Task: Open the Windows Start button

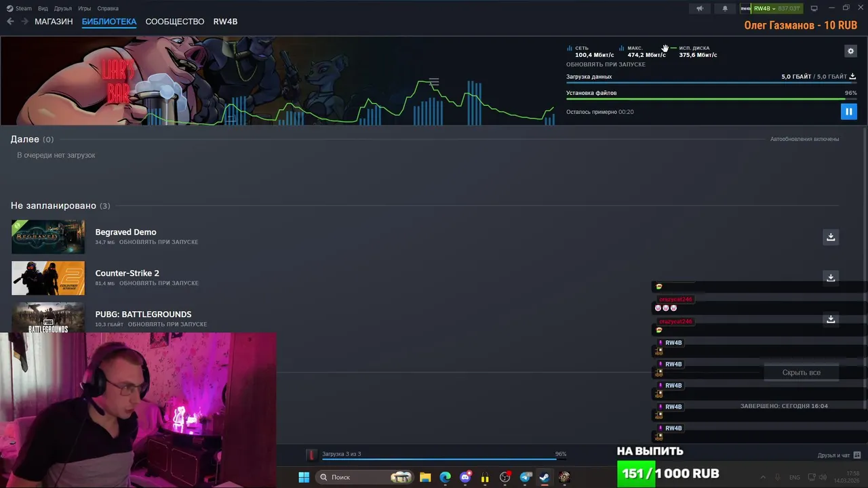Action: coord(304,477)
